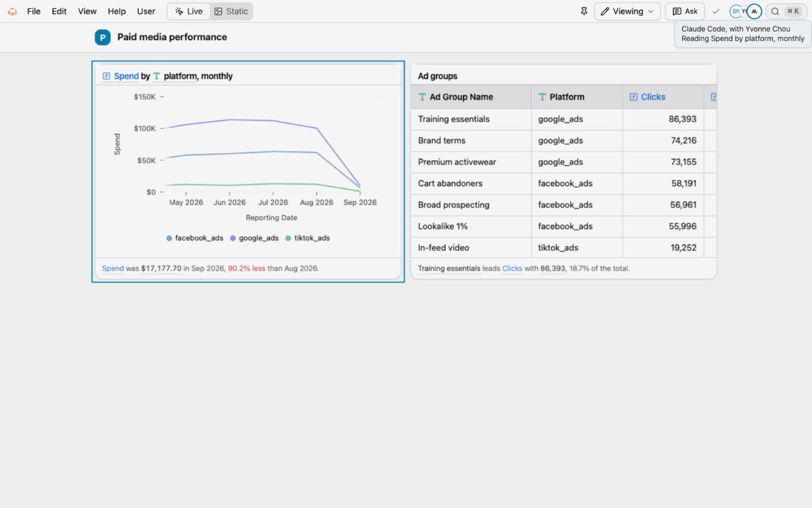812x508 pixels.
Task: Open the File menu
Action: 34,11
